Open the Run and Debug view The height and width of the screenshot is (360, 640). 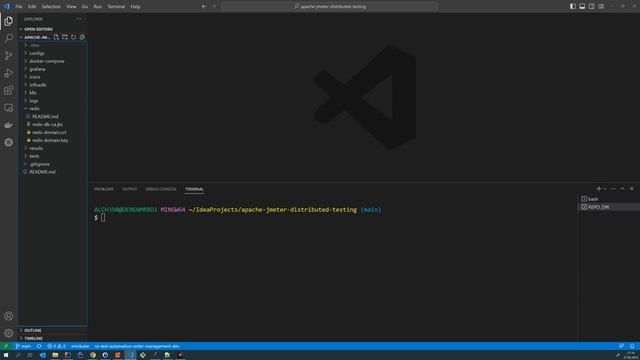(x=9, y=73)
